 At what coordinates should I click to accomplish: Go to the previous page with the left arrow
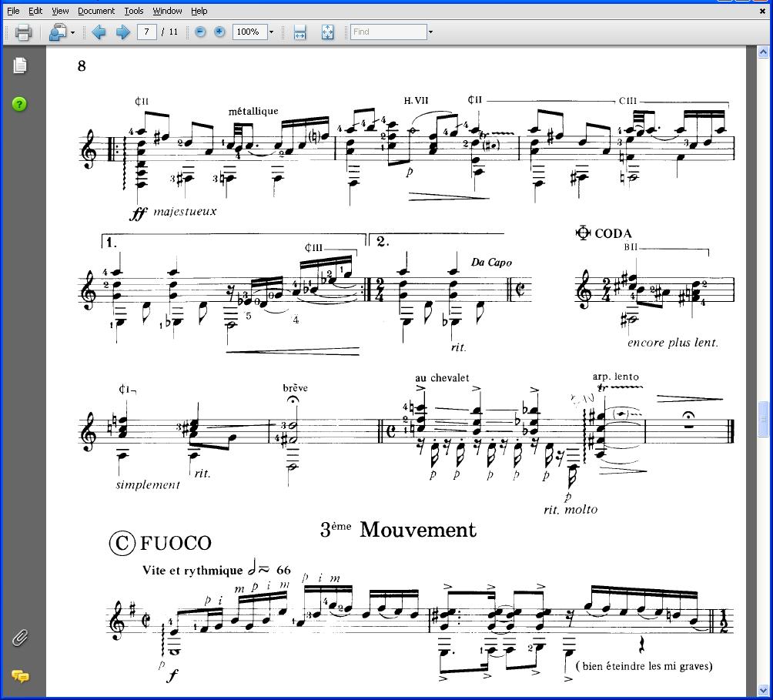[99, 32]
